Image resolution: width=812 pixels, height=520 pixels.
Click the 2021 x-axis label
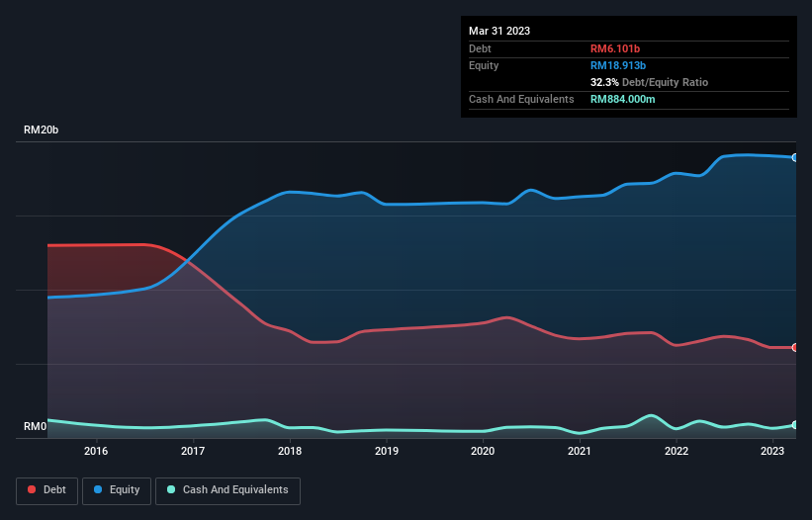coord(579,451)
